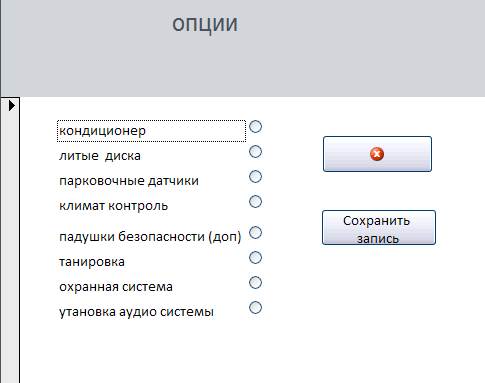Click the утановка аудио системы label
The image size is (485, 383).
pyautogui.click(x=136, y=312)
